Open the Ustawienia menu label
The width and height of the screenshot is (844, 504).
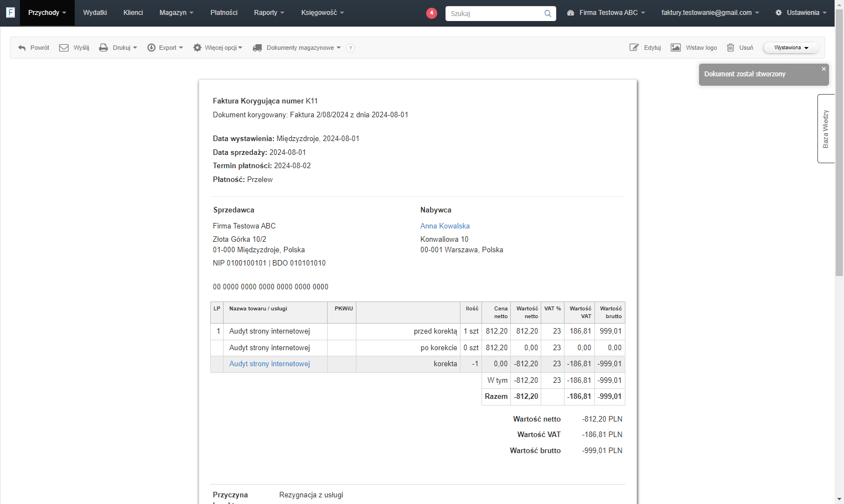(803, 13)
